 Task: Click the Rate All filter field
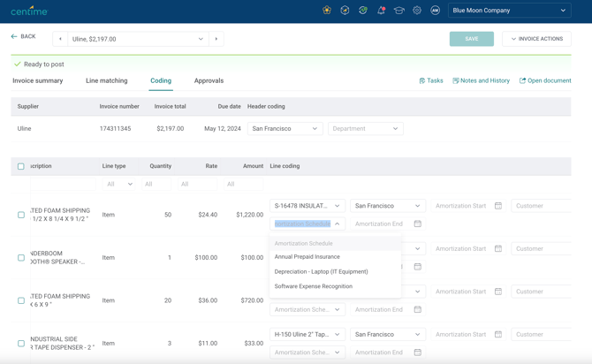click(x=198, y=184)
